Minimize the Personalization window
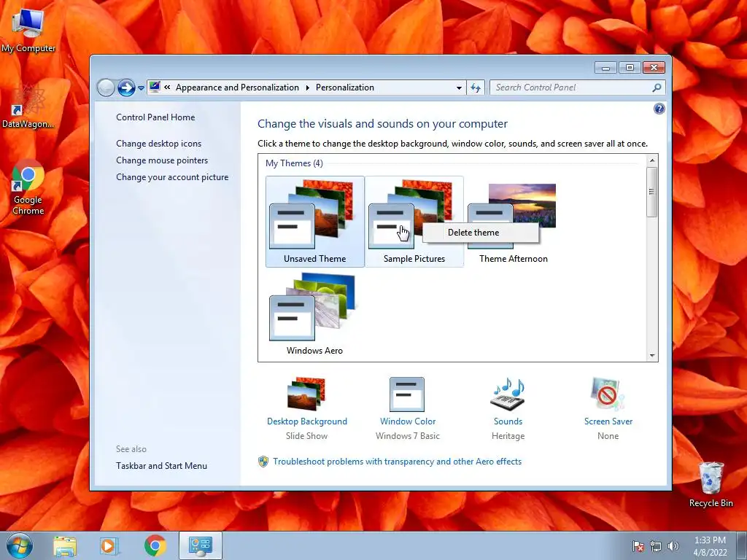The width and height of the screenshot is (747, 560). pyautogui.click(x=605, y=68)
